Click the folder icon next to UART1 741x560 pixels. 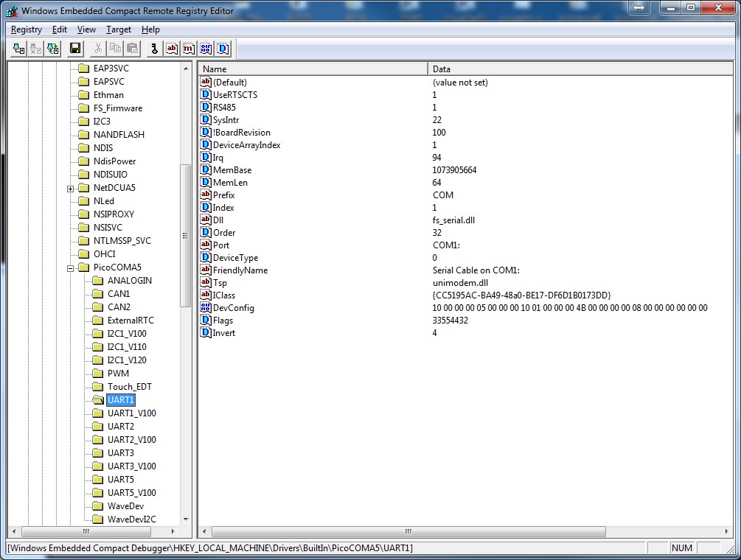pos(98,400)
